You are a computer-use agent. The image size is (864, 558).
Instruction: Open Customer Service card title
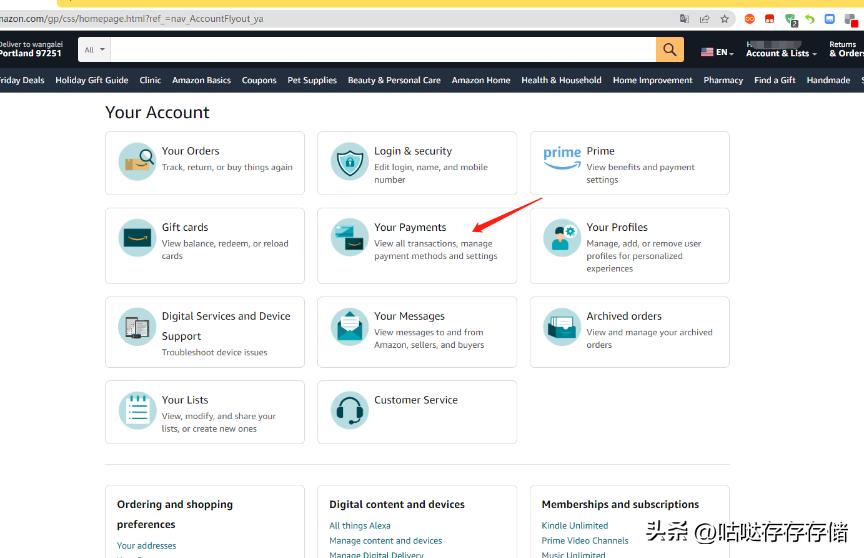point(416,400)
